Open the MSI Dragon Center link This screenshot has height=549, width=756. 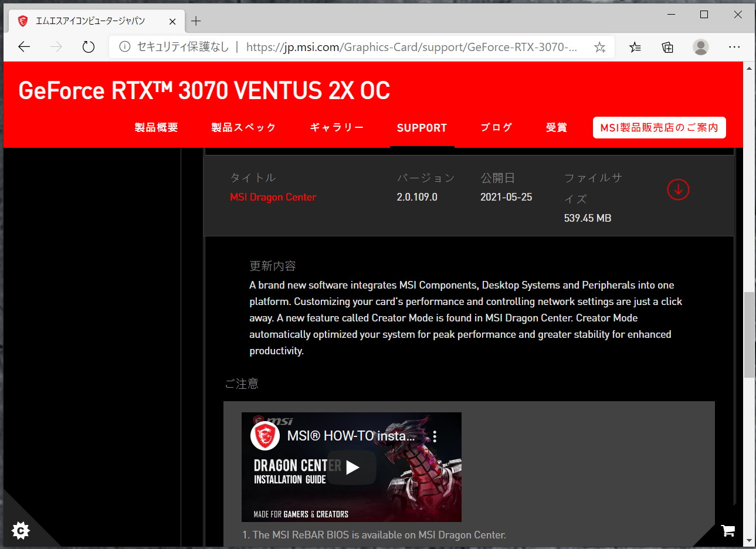(x=273, y=197)
